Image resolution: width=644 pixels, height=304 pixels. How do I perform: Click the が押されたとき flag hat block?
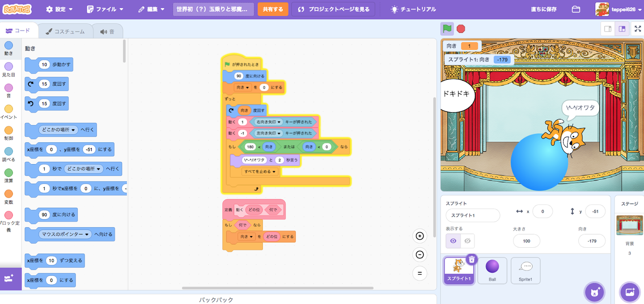pos(241,63)
